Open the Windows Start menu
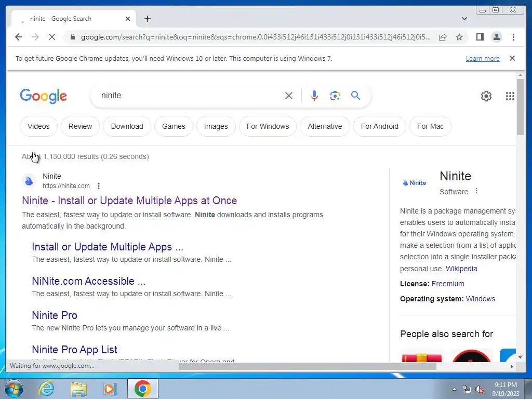The height and width of the screenshot is (399, 532). 14,389
